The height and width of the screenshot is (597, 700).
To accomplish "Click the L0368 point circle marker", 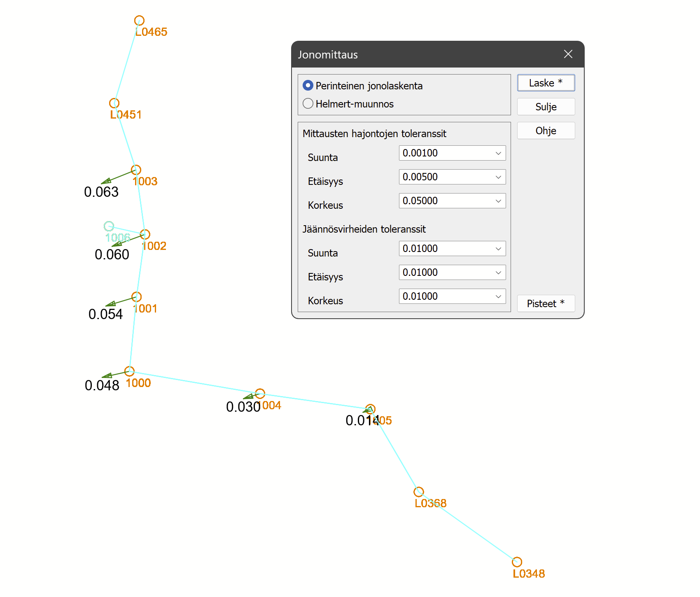I will click(x=418, y=492).
